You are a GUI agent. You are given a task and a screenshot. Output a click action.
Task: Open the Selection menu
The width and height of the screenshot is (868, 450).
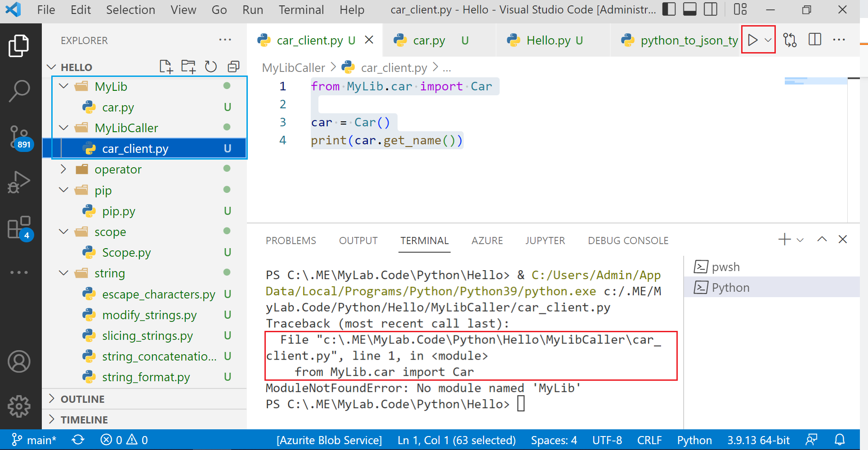click(130, 9)
